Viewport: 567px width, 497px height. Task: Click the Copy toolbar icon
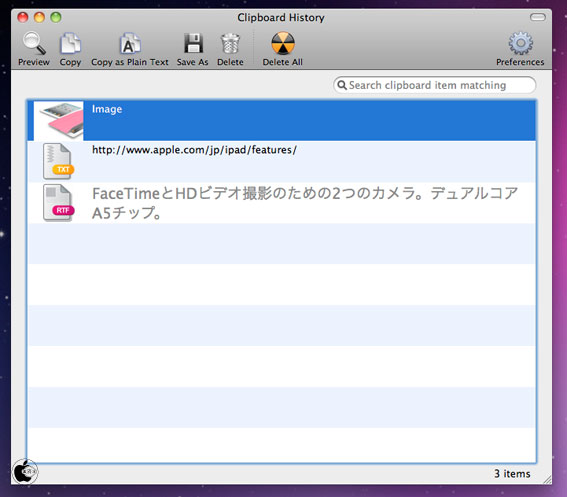pyautogui.click(x=70, y=43)
